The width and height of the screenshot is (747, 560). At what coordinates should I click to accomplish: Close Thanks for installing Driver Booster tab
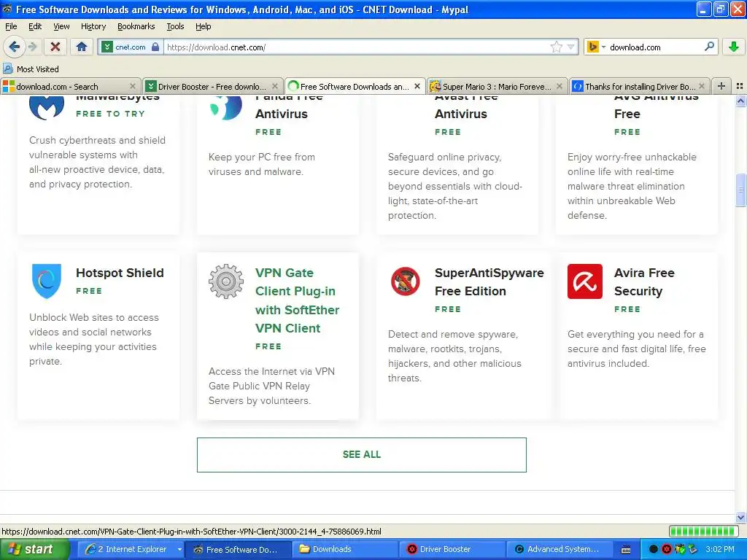[x=702, y=86]
